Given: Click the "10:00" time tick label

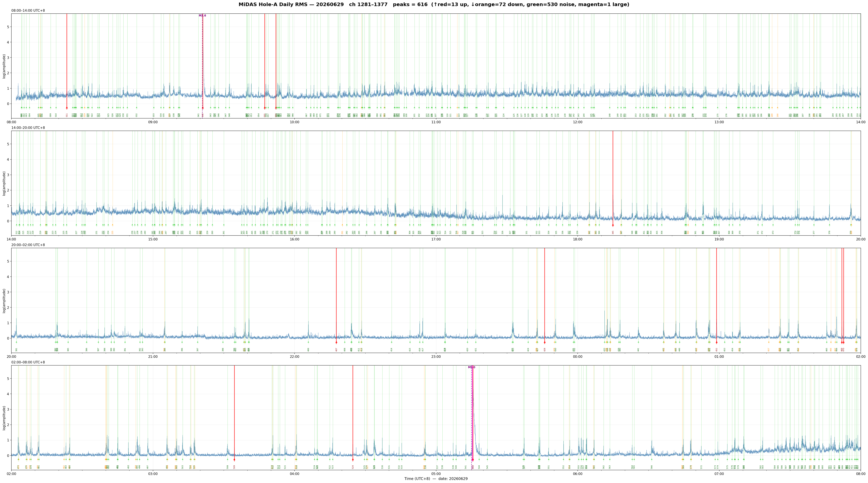Looking at the screenshot, I should pyautogui.click(x=295, y=122).
